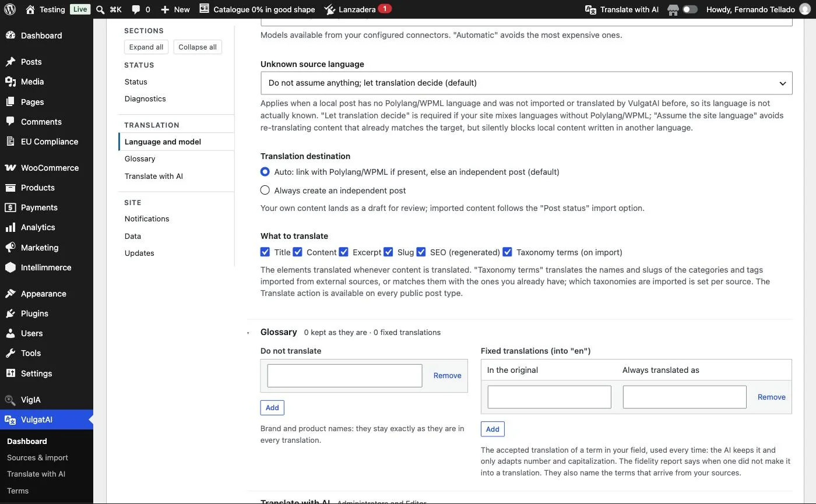Click the Lanzadera rocket icon

coord(329,9)
